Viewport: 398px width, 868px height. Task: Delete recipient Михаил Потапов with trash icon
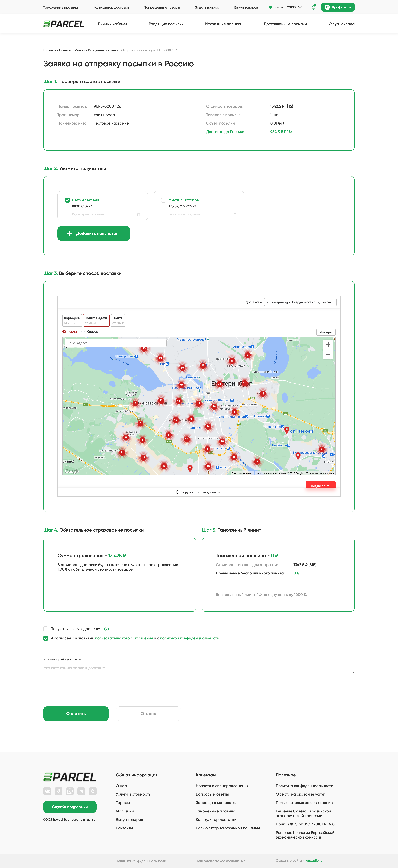point(235,214)
